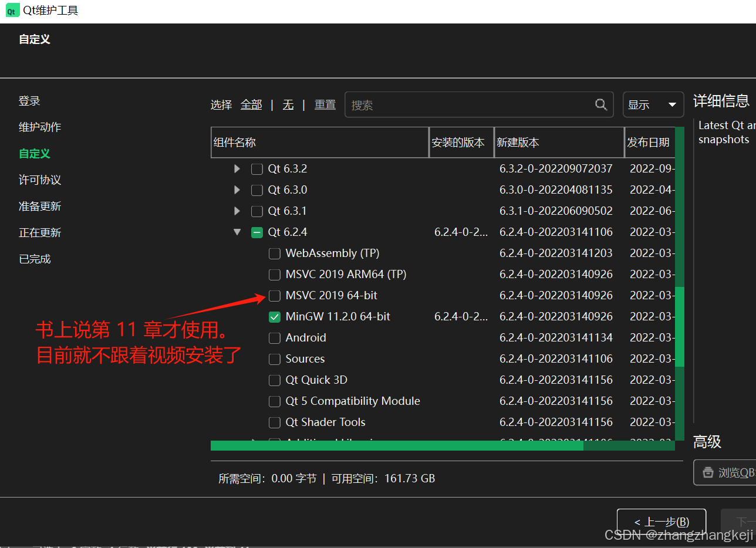This screenshot has width=756, height=548.
Task: Select 许可协议 step in sidebar
Action: [x=40, y=180]
